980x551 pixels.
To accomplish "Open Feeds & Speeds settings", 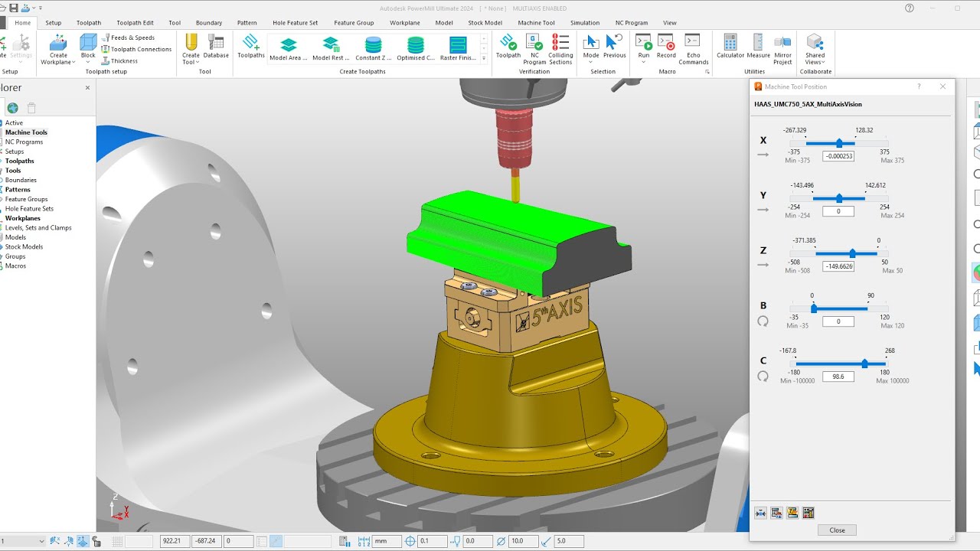I will (128, 37).
